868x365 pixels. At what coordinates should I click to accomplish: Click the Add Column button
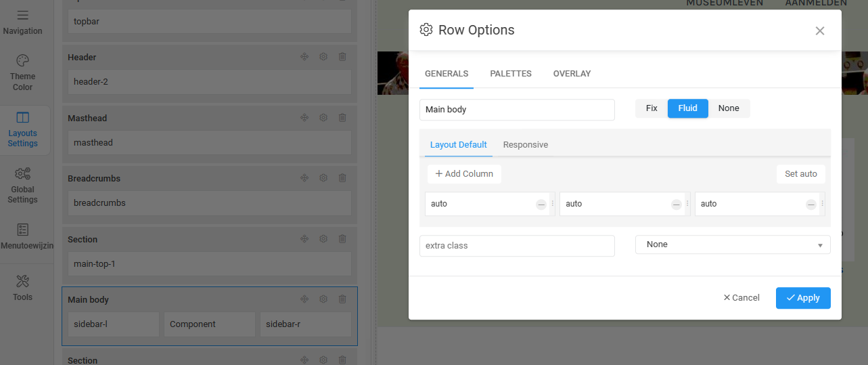tap(464, 174)
